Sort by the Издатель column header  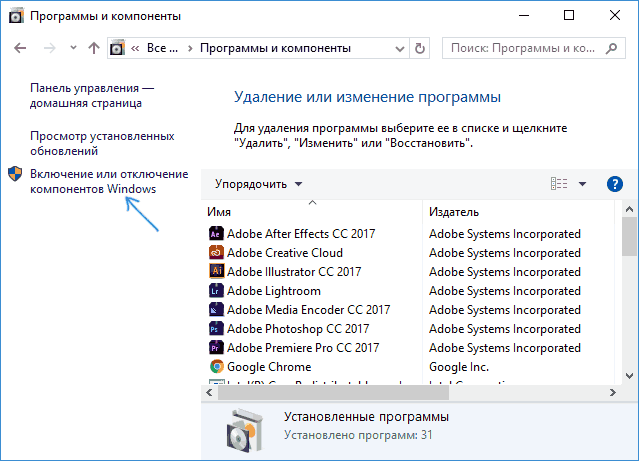[518, 212]
